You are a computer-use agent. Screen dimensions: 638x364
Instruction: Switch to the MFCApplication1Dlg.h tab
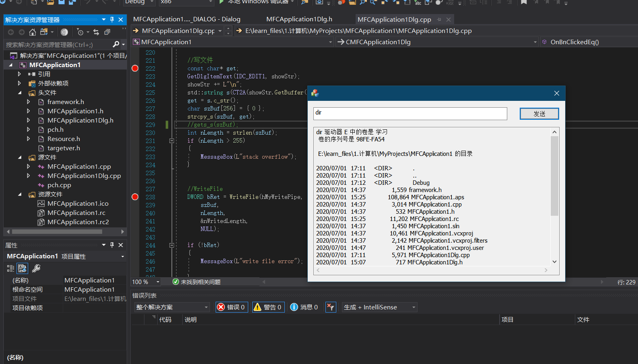coord(299,19)
